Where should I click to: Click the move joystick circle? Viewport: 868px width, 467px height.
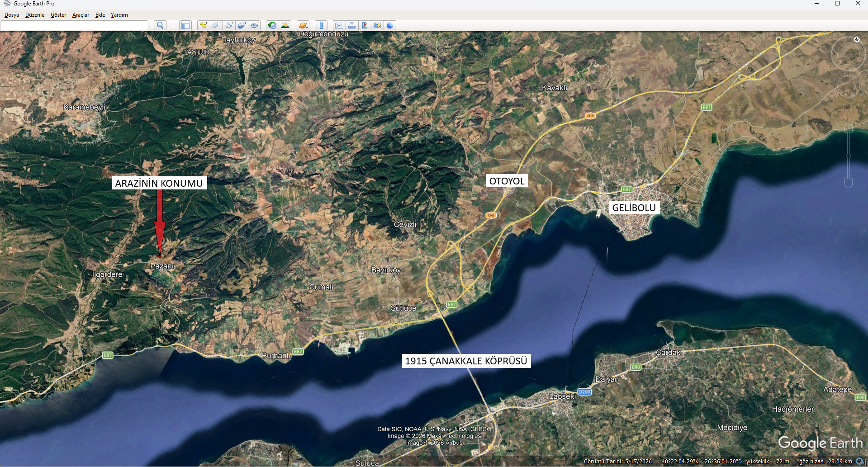[x=848, y=86]
